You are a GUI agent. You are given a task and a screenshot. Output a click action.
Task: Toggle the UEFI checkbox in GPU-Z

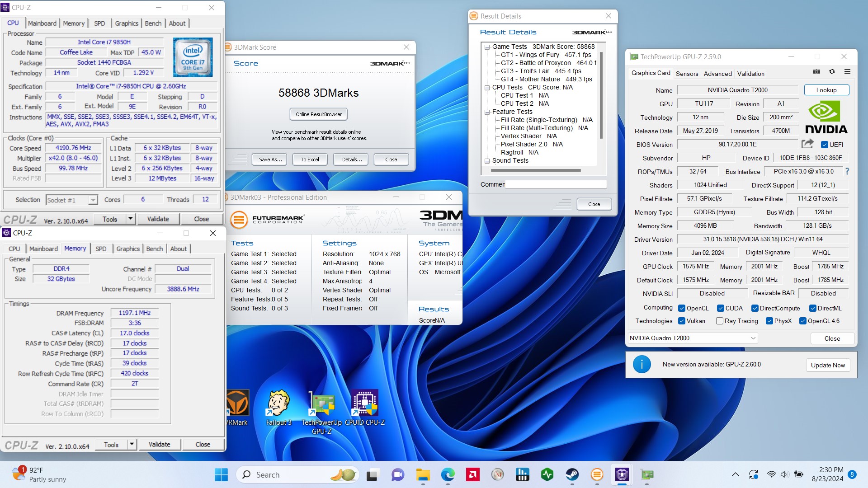(x=824, y=145)
